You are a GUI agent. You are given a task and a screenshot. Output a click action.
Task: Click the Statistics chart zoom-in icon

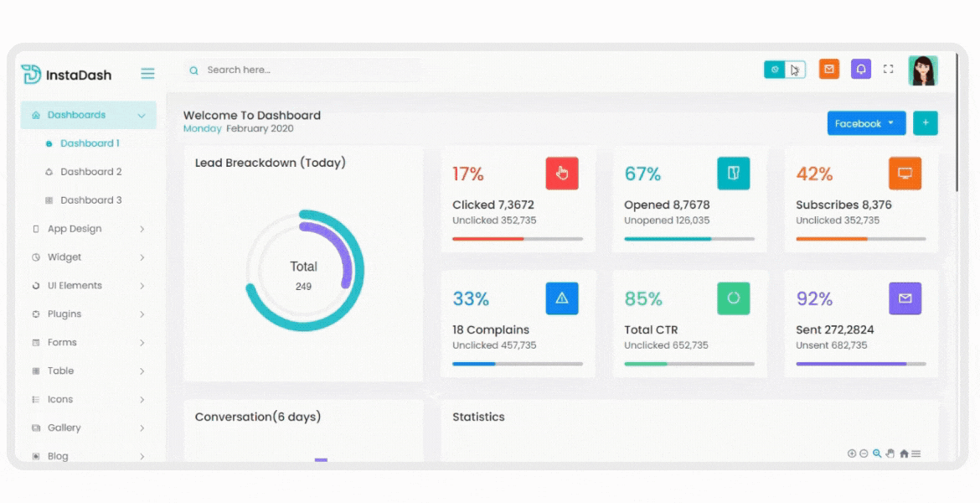pos(852,454)
